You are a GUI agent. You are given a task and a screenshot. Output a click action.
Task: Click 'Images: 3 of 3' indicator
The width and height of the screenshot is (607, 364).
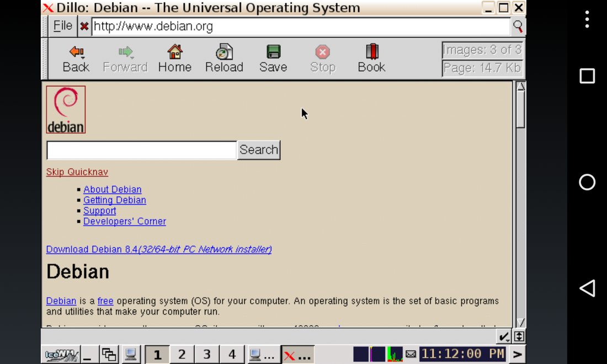point(482,50)
